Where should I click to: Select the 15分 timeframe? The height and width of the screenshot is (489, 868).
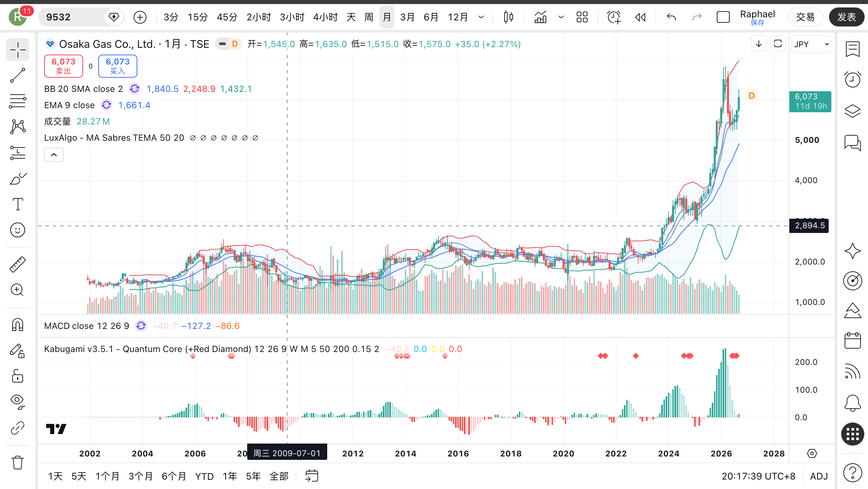(198, 17)
